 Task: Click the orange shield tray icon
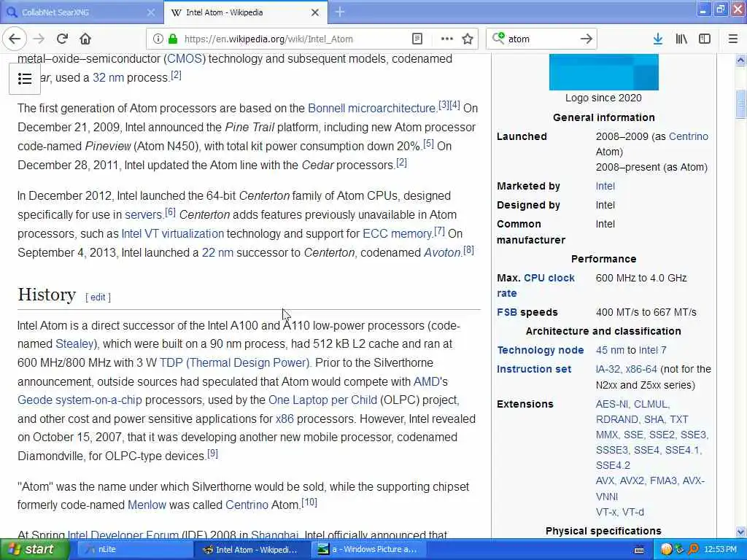[667, 550]
